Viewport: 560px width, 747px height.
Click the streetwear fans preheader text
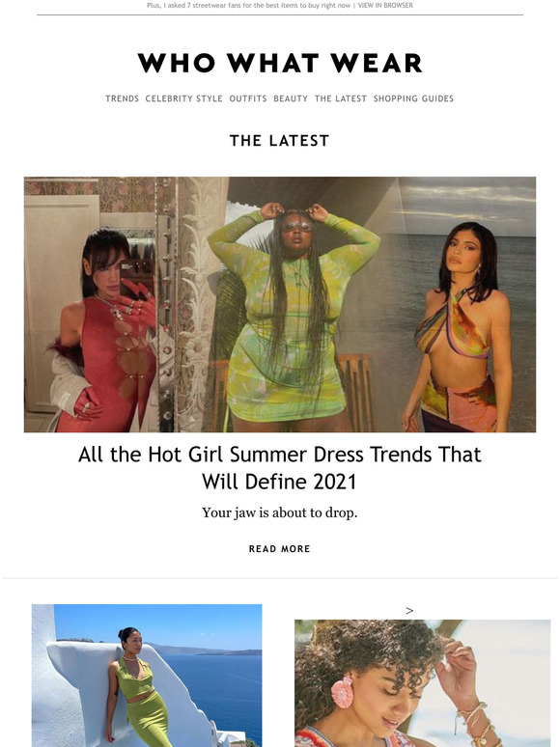248,6
